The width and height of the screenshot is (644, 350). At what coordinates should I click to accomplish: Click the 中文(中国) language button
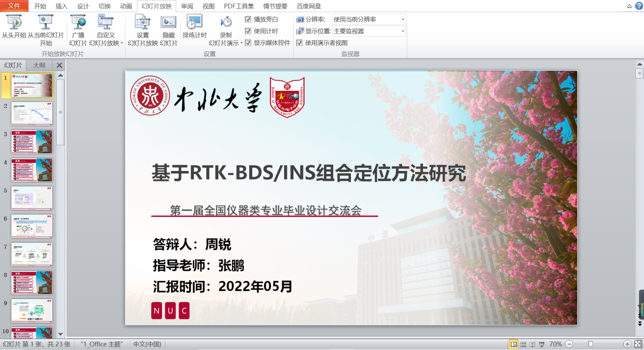click(147, 344)
